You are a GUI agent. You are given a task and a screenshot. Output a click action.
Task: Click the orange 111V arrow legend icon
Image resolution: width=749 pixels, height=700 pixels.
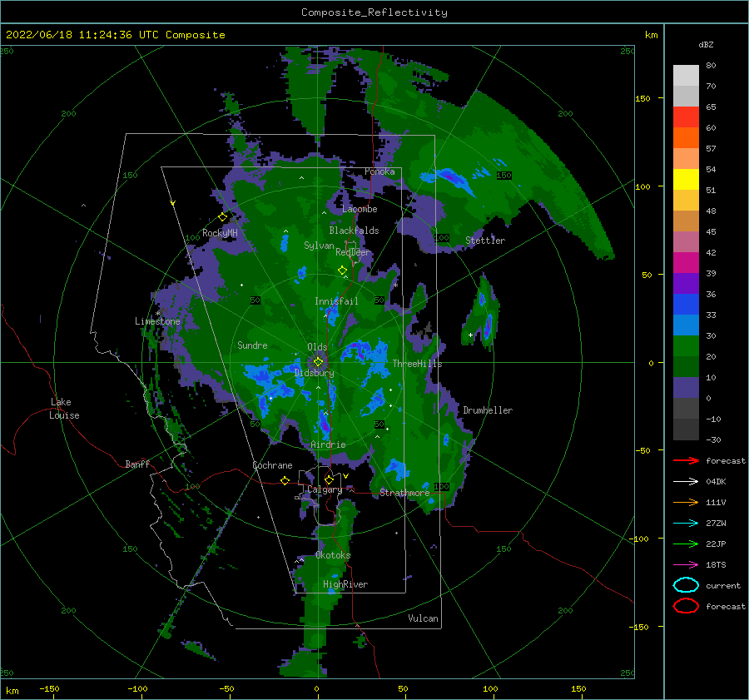point(686,502)
